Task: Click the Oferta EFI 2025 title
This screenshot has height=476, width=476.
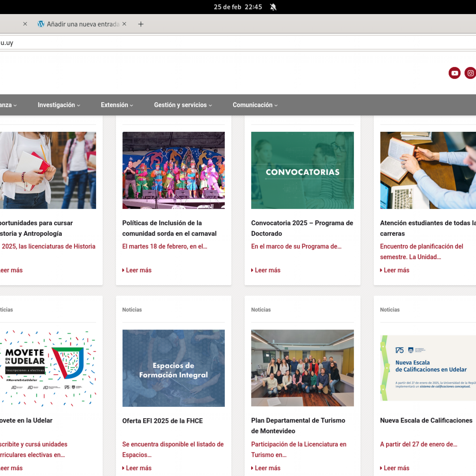Action: point(162,421)
